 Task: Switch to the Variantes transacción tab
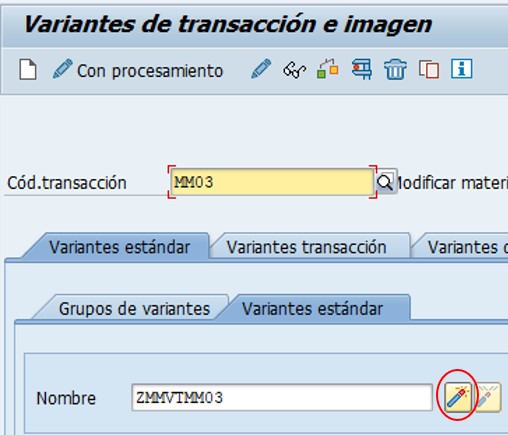click(307, 247)
